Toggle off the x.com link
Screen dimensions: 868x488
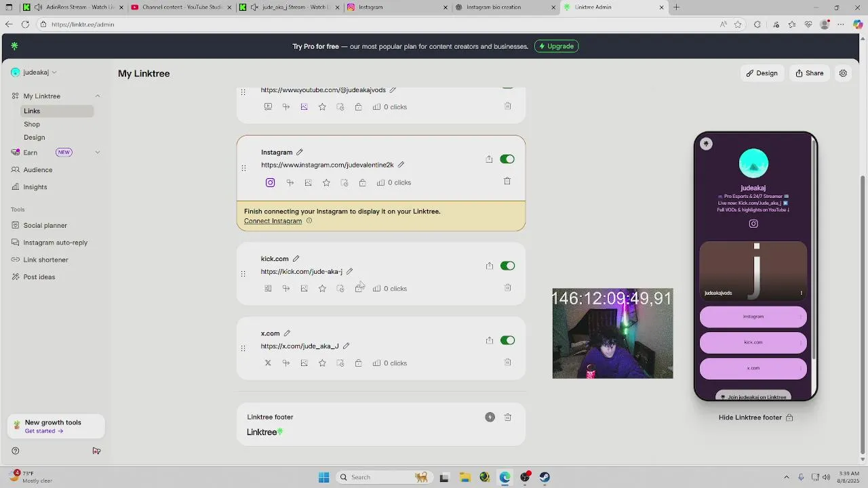coord(507,340)
